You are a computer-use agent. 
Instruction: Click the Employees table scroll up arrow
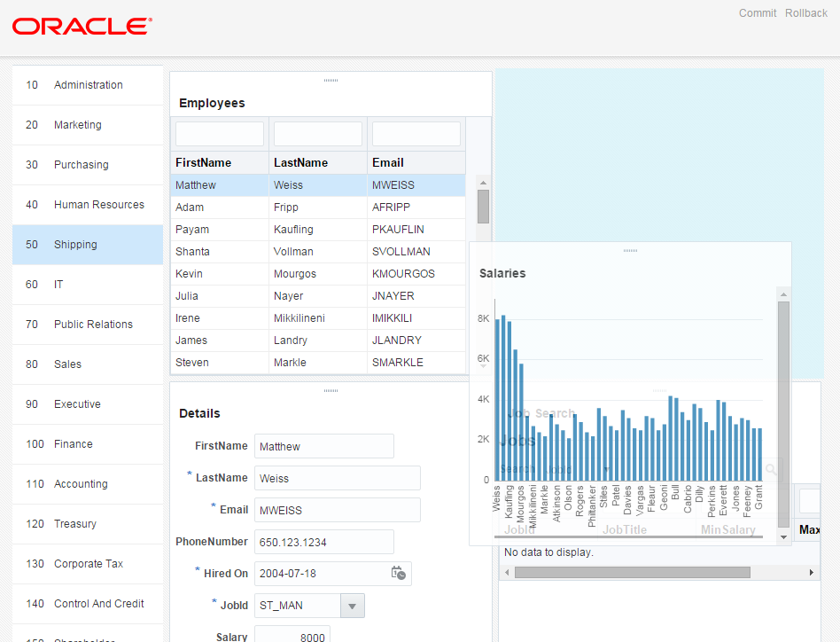pos(483,183)
